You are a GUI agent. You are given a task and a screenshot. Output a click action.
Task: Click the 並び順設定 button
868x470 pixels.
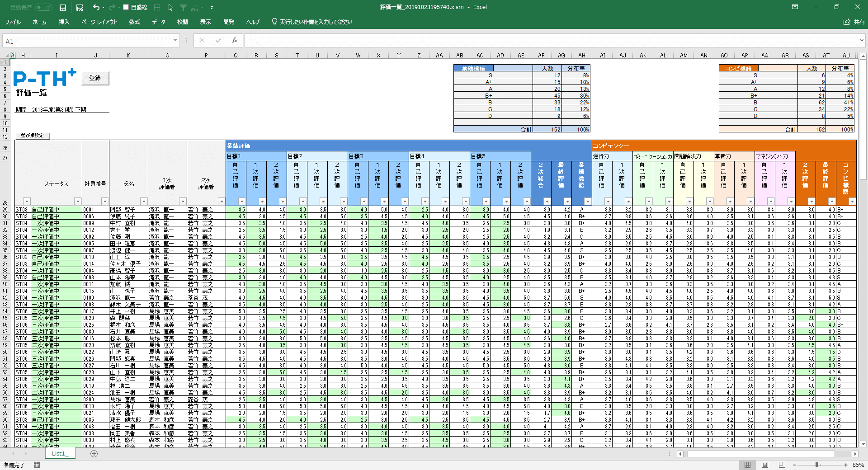[x=32, y=136]
